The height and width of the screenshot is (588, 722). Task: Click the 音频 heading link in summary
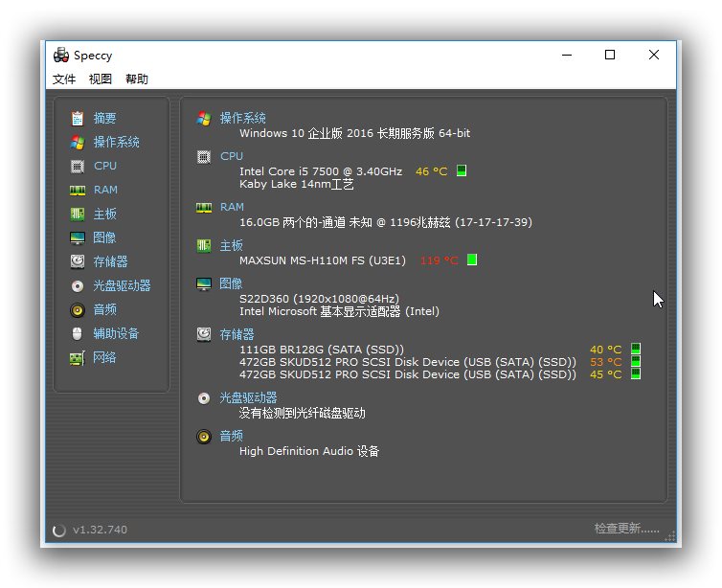click(231, 436)
